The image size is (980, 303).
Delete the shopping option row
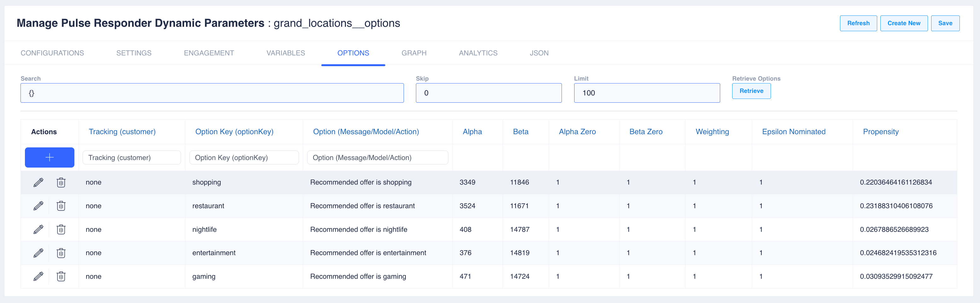[x=61, y=182]
